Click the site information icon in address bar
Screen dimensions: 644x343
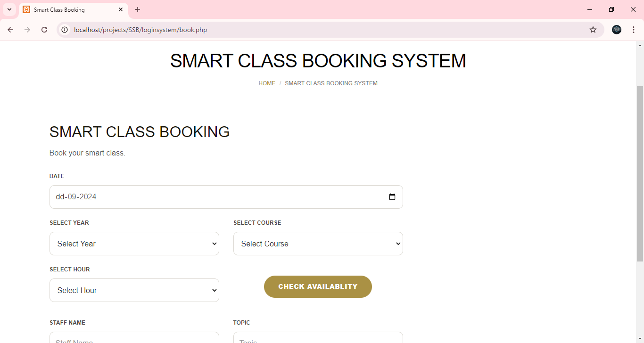(x=64, y=29)
